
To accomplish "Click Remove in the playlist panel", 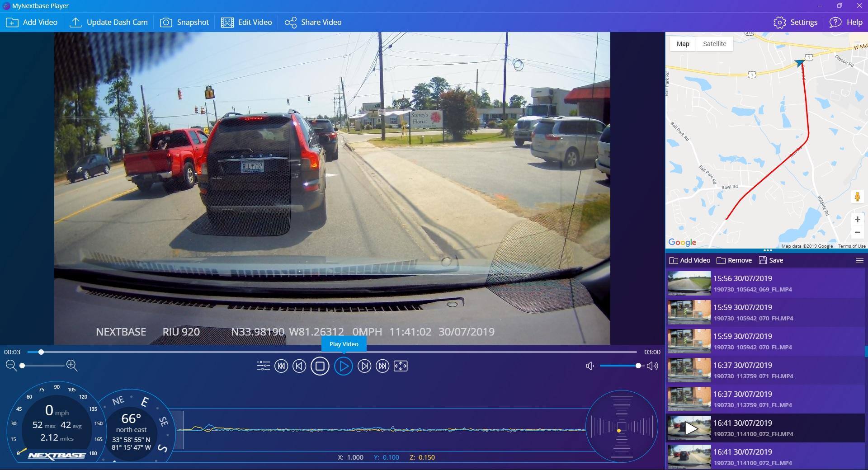I will click(x=734, y=260).
